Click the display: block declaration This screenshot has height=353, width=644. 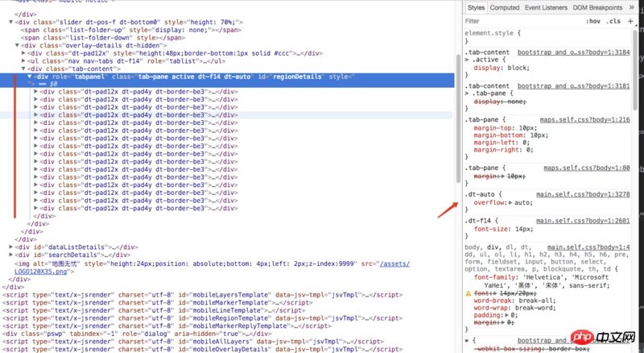pos(502,68)
